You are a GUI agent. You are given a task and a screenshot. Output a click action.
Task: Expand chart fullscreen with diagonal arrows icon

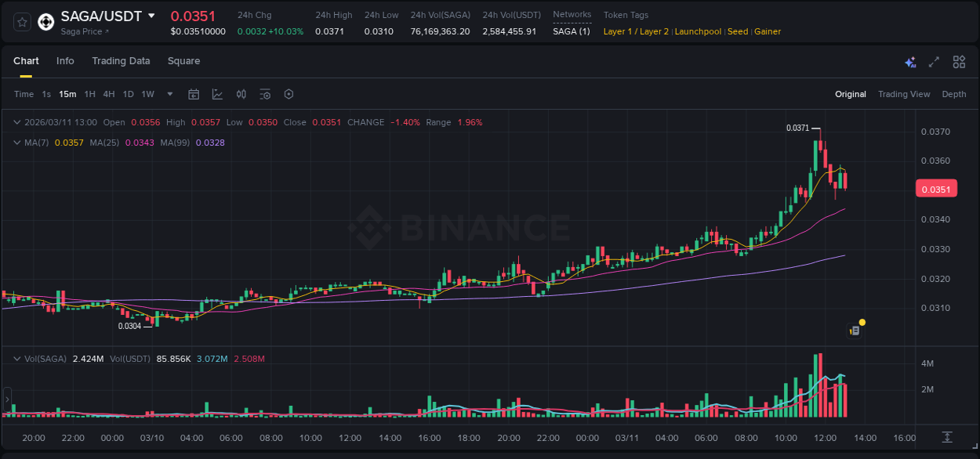(934, 61)
